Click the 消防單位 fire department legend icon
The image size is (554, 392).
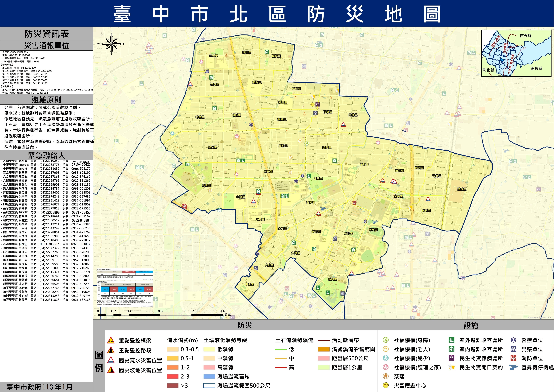(x=513, y=358)
